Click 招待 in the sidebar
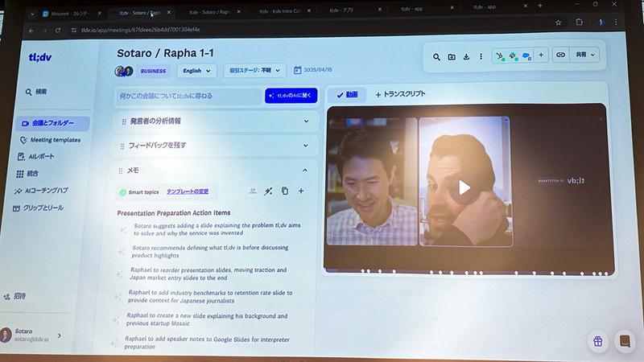Viewport: 644px width, 362px height. tap(14, 296)
